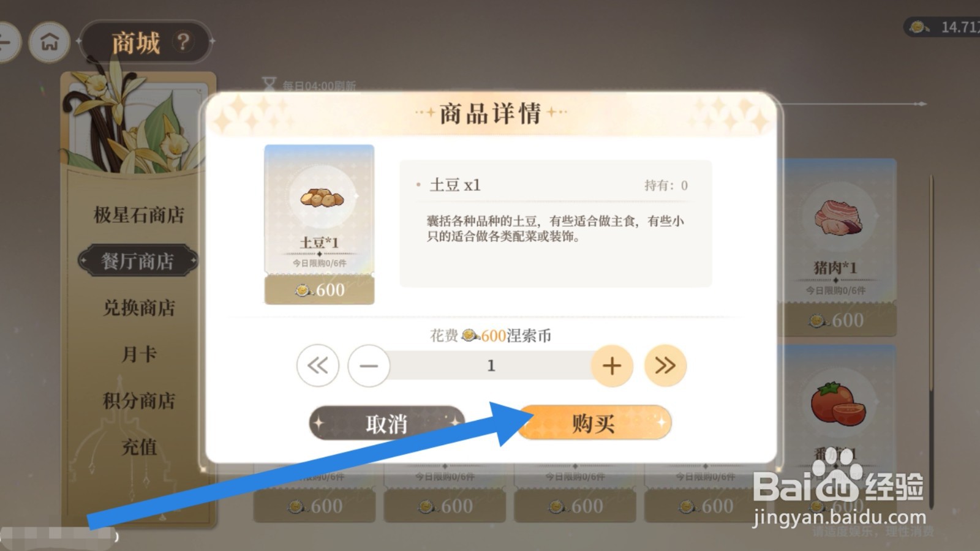Go to the home screen icon
Viewport: 980px width, 551px height.
pyautogui.click(x=50, y=42)
